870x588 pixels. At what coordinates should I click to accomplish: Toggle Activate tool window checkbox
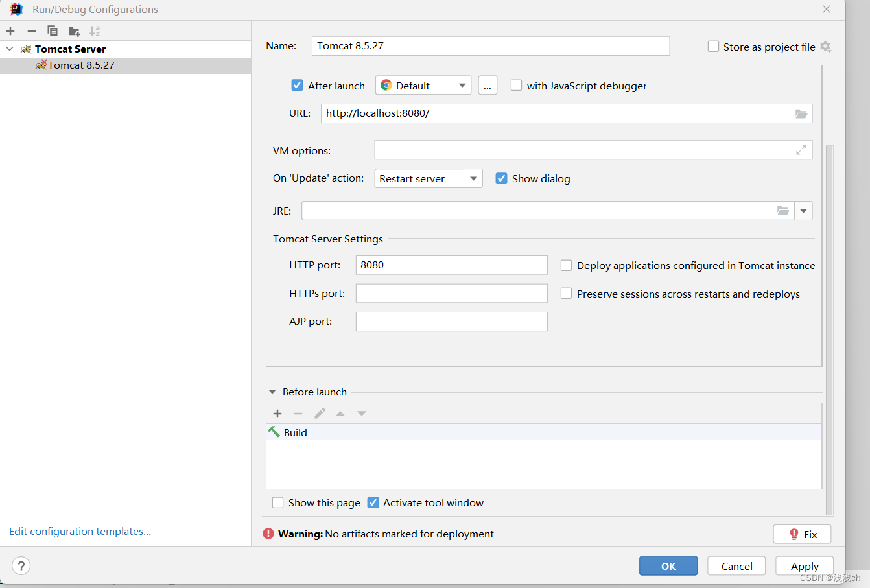[373, 502]
